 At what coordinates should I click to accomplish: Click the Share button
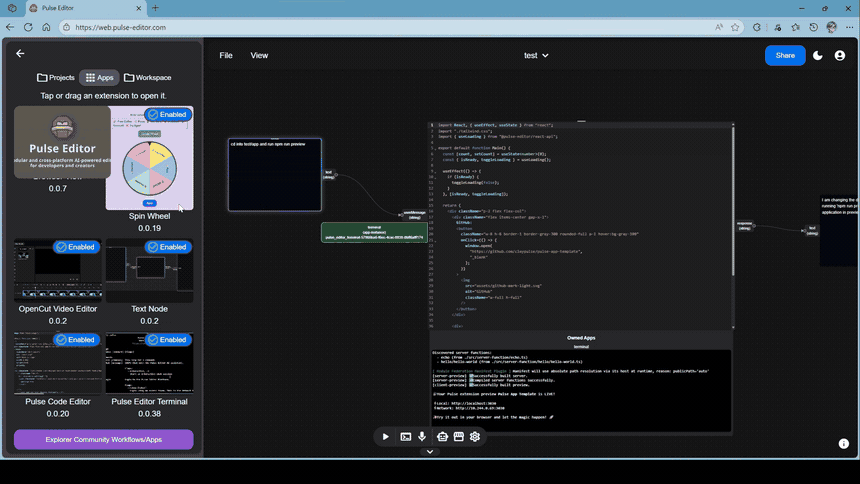(785, 56)
